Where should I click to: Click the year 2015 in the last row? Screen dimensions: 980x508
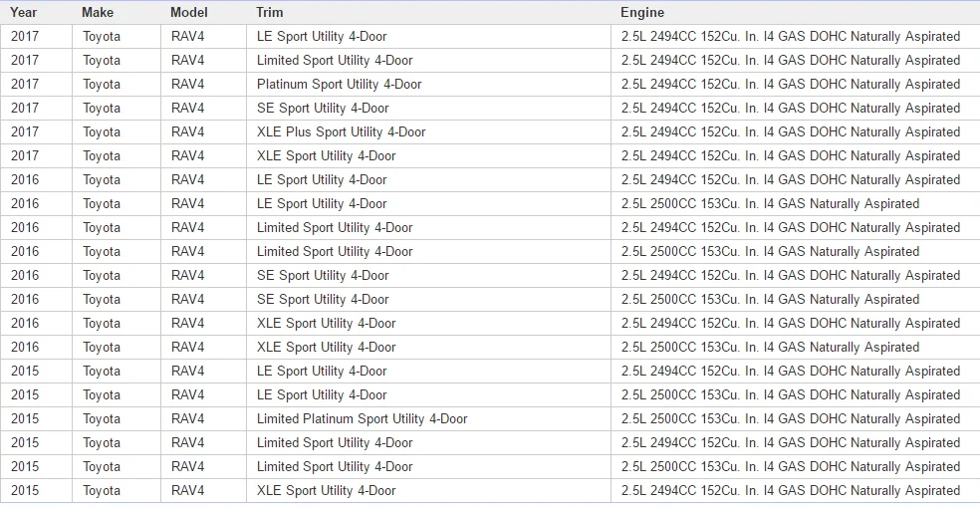click(x=24, y=491)
